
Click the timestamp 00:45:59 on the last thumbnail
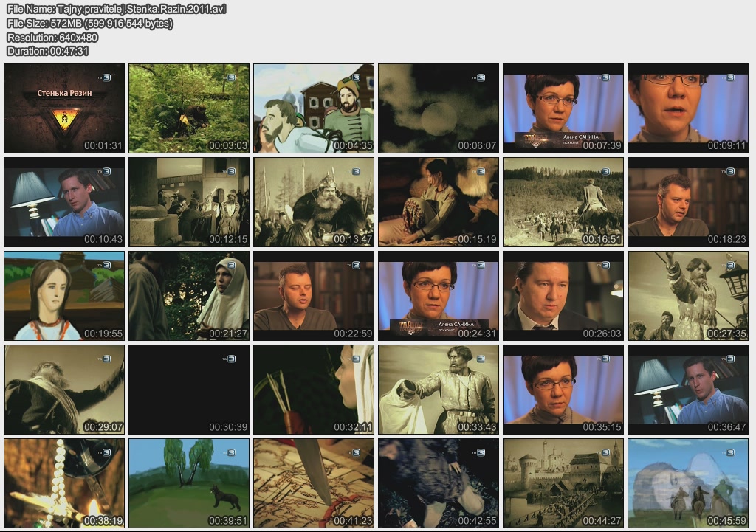(x=726, y=521)
